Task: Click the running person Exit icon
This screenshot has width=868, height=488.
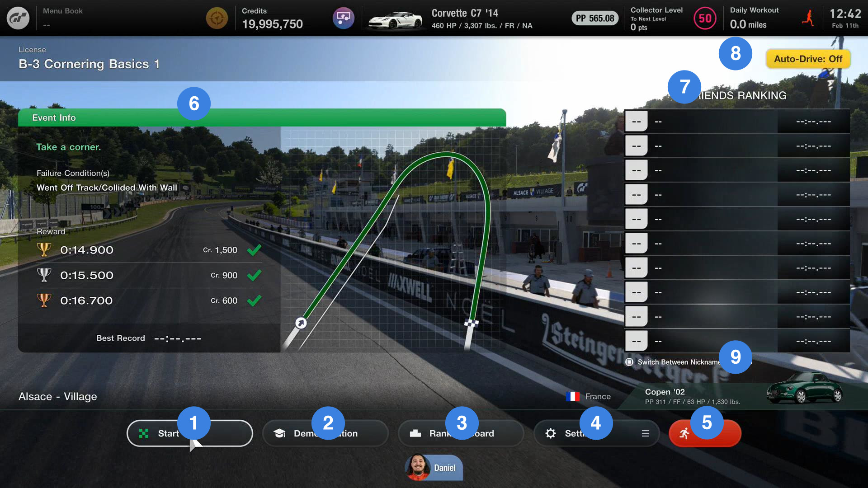Action: pyautogui.click(x=684, y=433)
